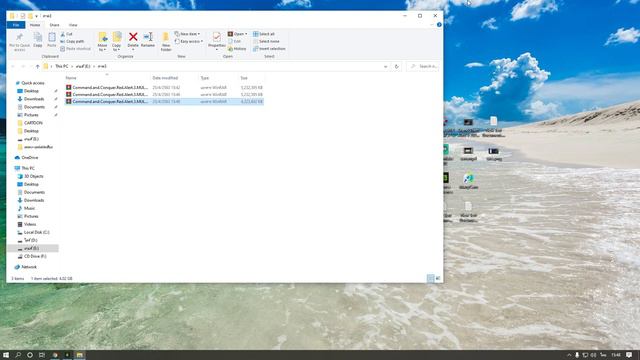Open CD Drive (F:) in navigation pane
640x360 pixels.
point(35,256)
